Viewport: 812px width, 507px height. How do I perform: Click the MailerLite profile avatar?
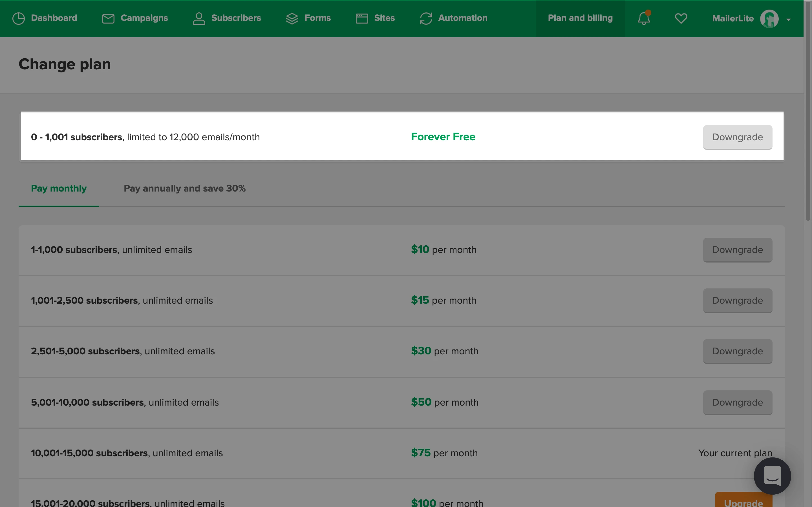pos(769,19)
